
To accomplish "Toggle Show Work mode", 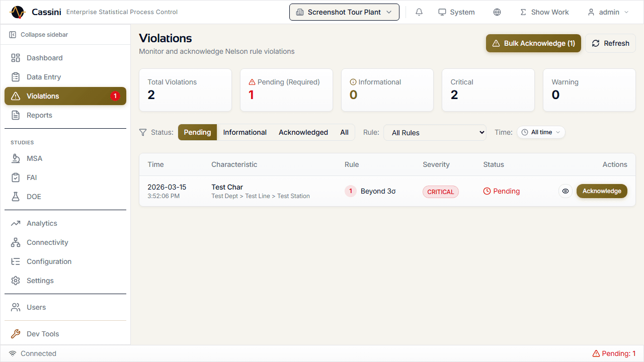I will click(x=544, y=12).
